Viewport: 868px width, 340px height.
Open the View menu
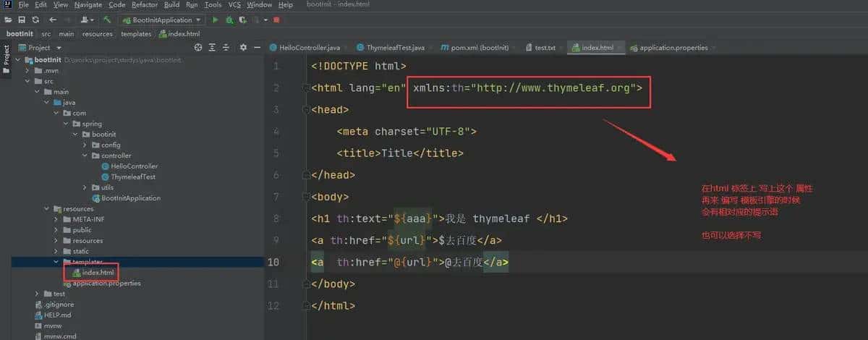[x=60, y=5]
